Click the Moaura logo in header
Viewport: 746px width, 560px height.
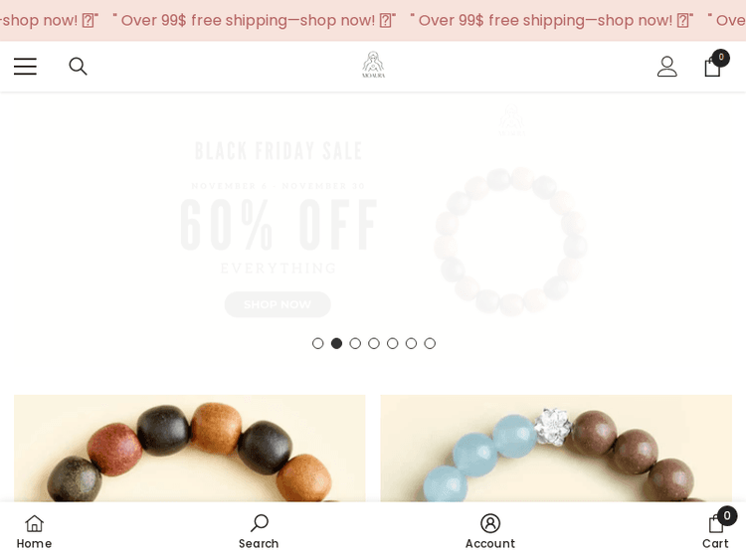point(373,65)
